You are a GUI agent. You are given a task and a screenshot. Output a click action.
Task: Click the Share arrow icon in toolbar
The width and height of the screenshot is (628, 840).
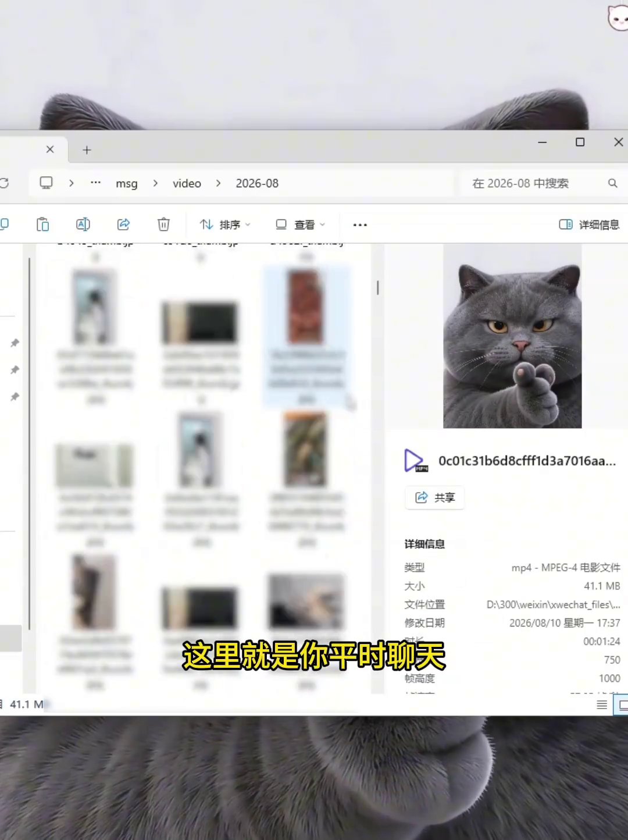[x=123, y=225]
